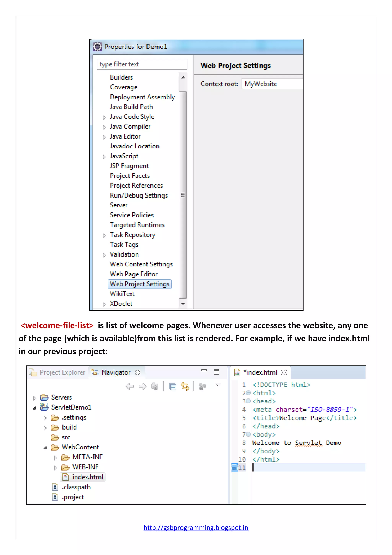Select Java Build Path entry
Screen dimensions: 392x555
pyautogui.click(x=131, y=107)
